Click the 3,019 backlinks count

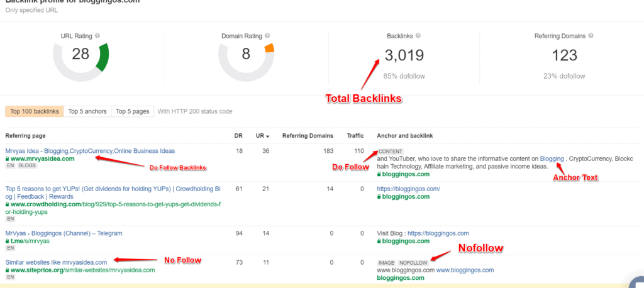[x=404, y=55]
